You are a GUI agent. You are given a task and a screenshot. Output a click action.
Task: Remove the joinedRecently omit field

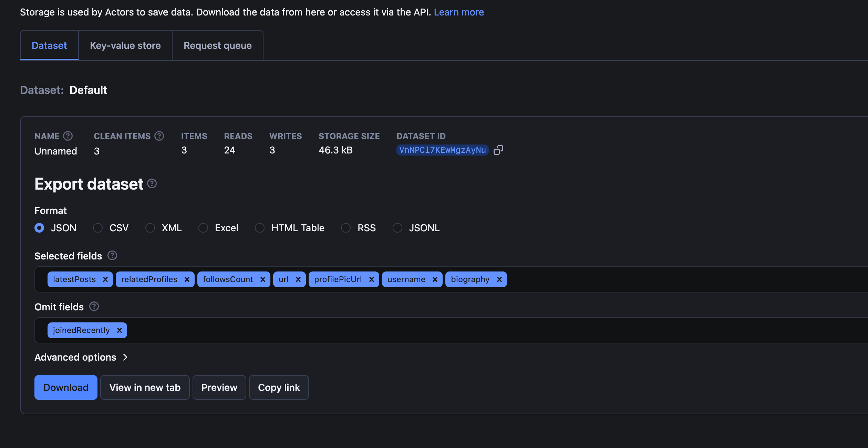click(120, 330)
